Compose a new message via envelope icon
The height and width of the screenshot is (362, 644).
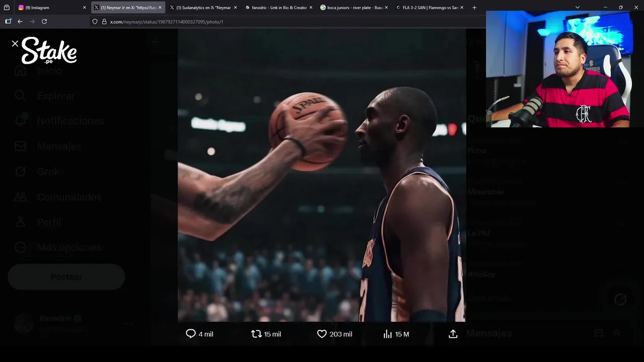599,333
